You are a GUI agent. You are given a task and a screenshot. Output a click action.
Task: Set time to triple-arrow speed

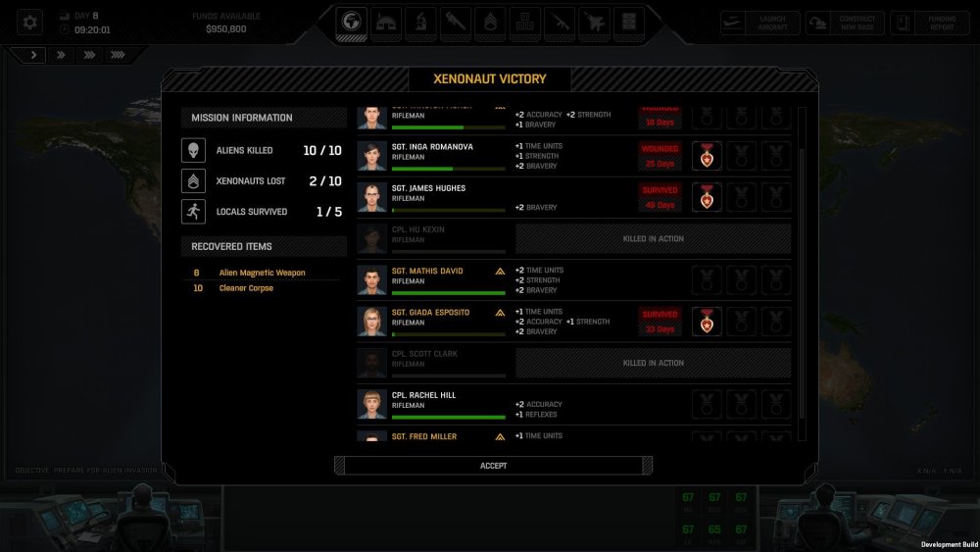click(89, 55)
